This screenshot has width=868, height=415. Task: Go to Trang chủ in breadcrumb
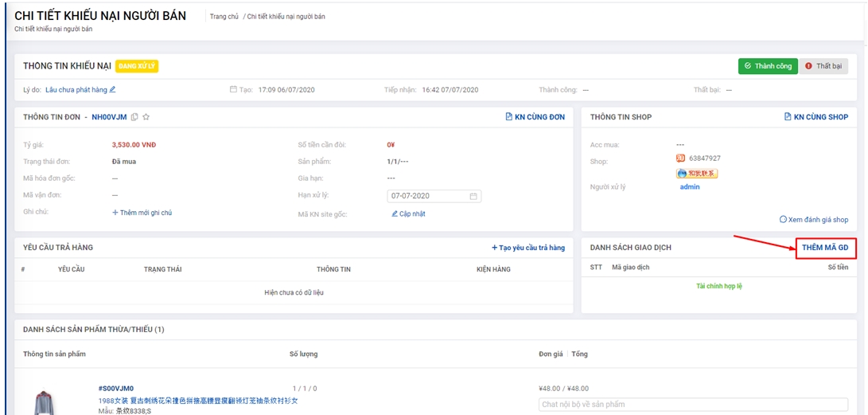click(x=224, y=17)
